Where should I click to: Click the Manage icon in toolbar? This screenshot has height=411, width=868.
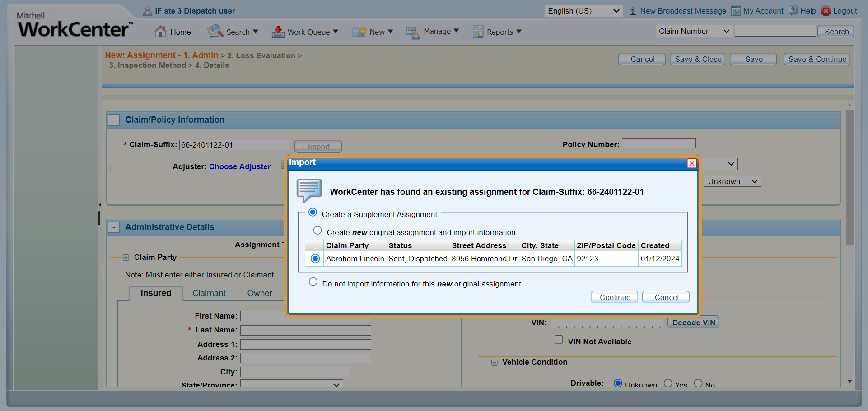[x=413, y=32]
